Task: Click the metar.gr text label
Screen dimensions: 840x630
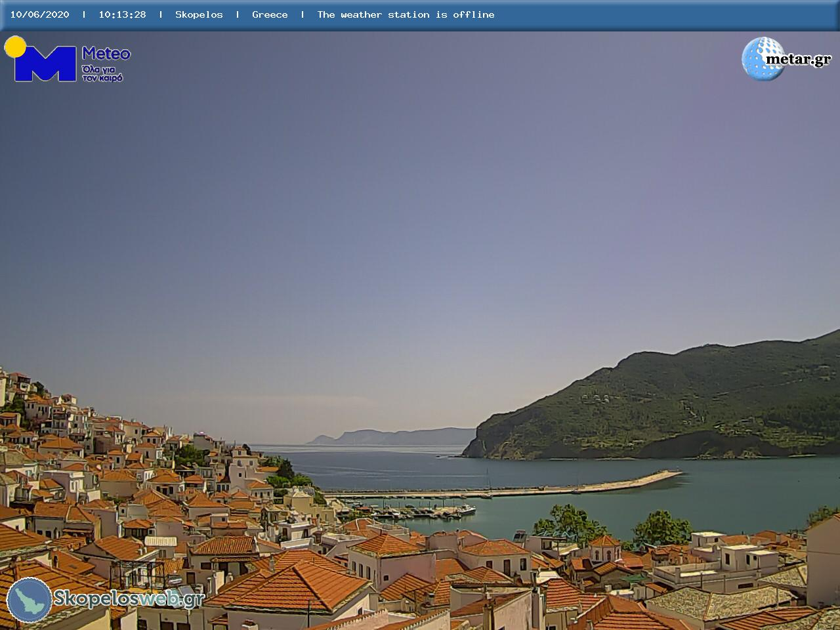Action: tap(798, 60)
